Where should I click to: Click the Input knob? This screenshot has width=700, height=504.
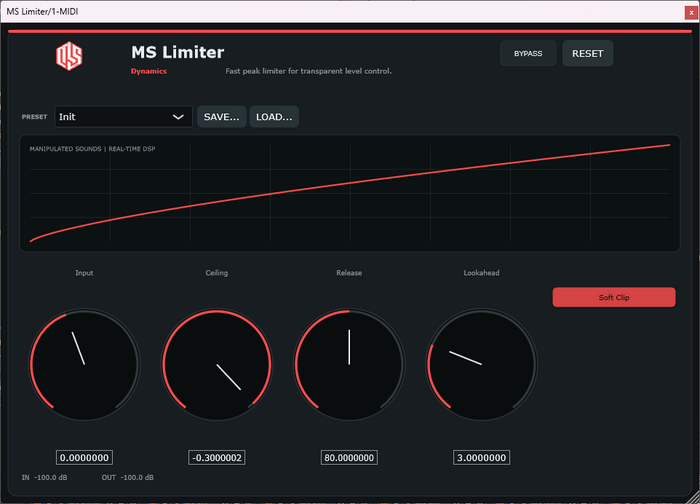[84, 365]
